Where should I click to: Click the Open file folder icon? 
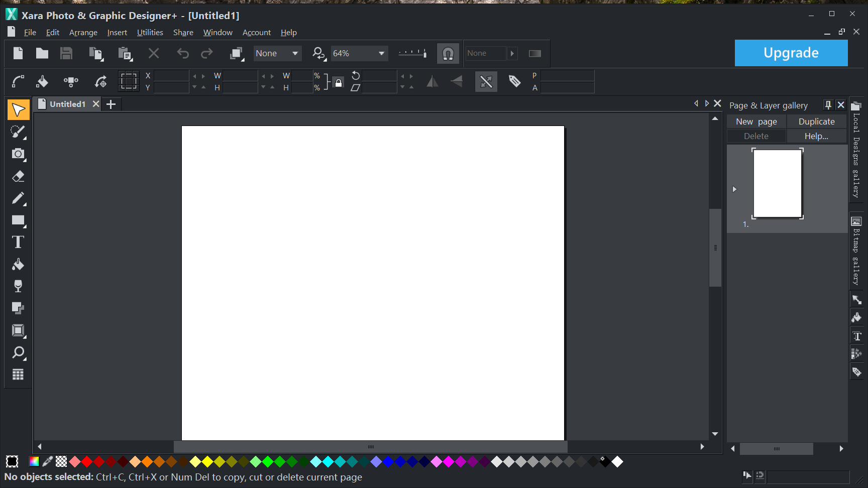[42, 53]
